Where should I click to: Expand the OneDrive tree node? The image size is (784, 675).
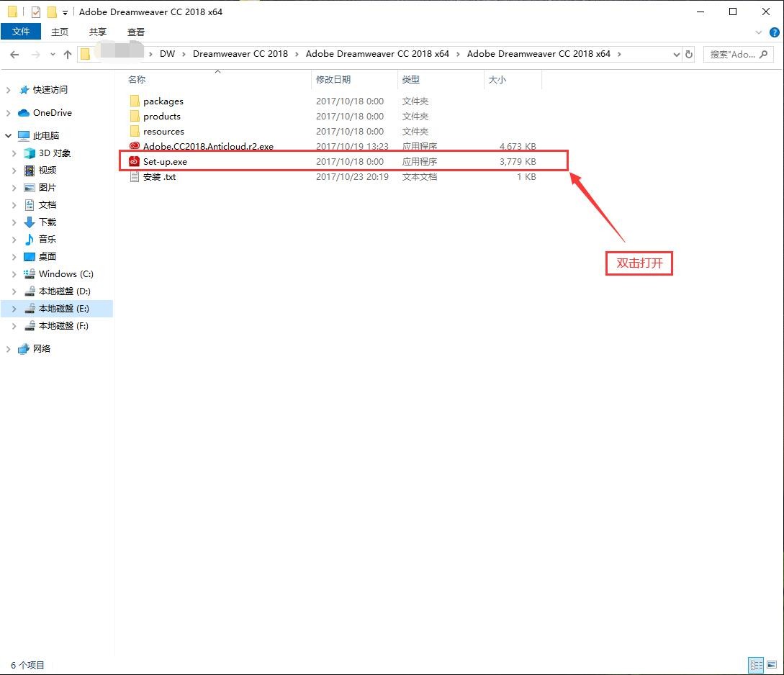click(8, 113)
